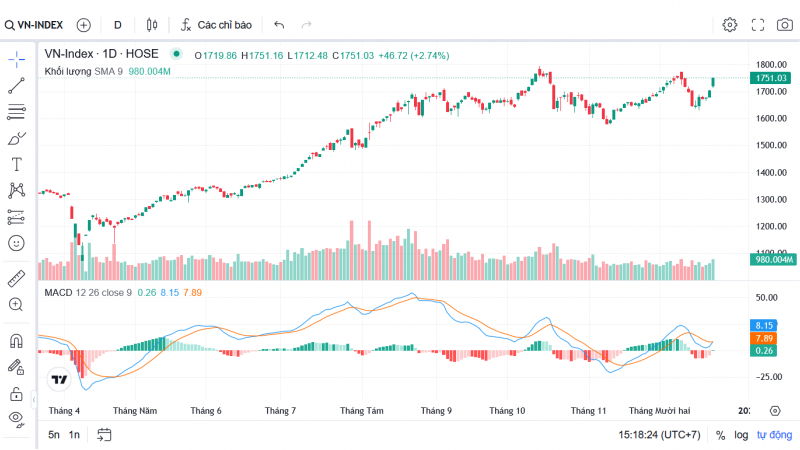Select the 5n date range

(x=54, y=435)
